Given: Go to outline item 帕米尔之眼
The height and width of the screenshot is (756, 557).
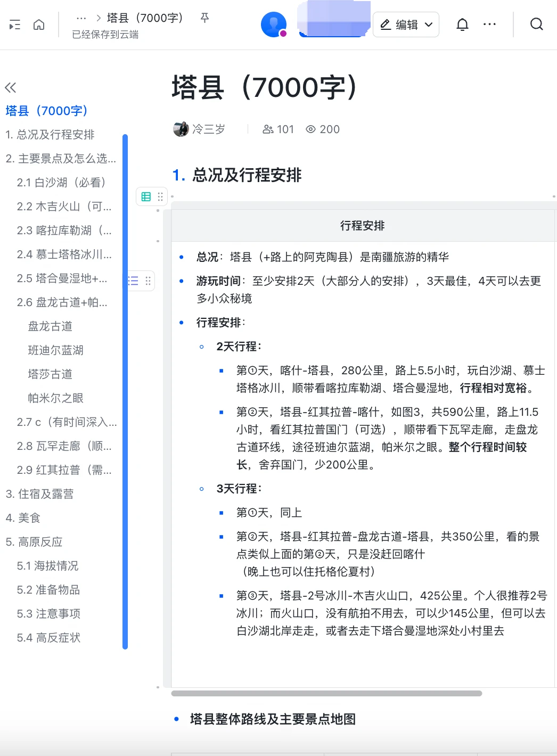Looking at the screenshot, I should click(x=56, y=398).
